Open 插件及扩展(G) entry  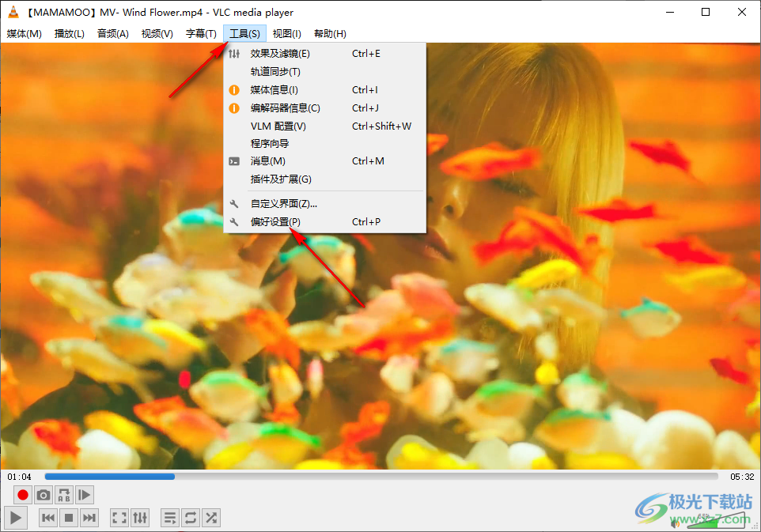(x=324, y=179)
